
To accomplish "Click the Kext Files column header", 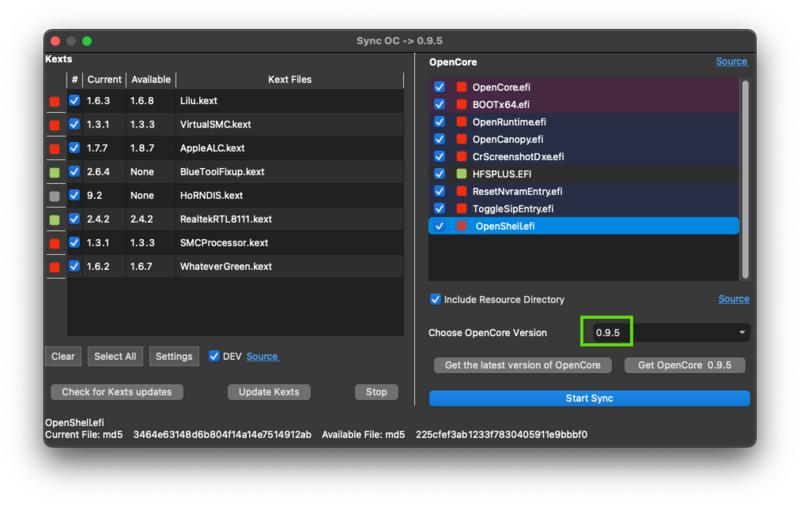I will click(x=290, y=80).
